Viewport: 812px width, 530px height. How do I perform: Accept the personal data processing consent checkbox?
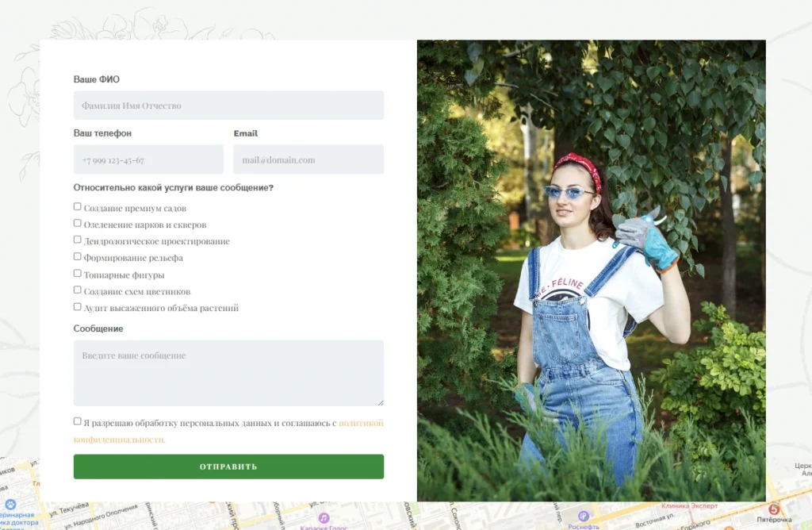(x=77, y=422)
